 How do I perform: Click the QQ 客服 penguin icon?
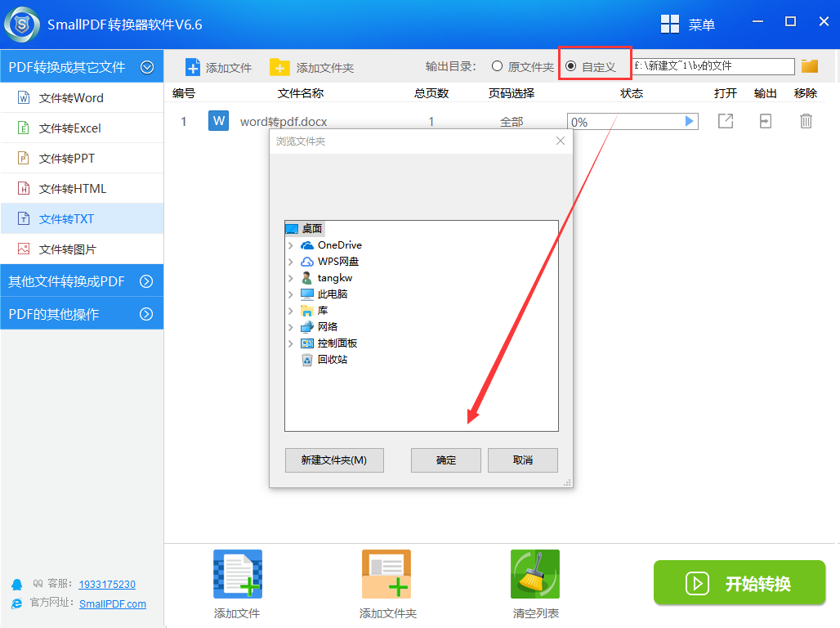pos(17,584)
